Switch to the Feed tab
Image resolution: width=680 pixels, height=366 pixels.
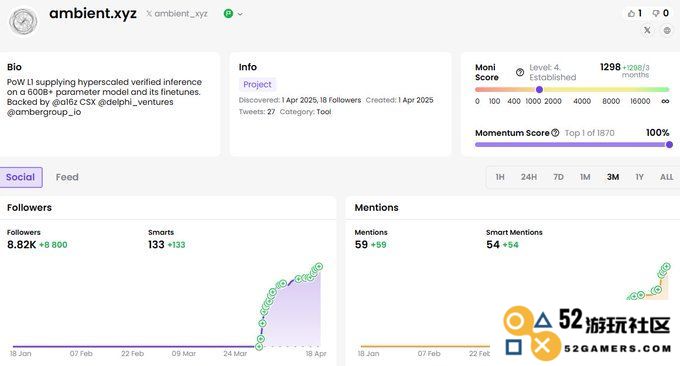click(67, 177)
